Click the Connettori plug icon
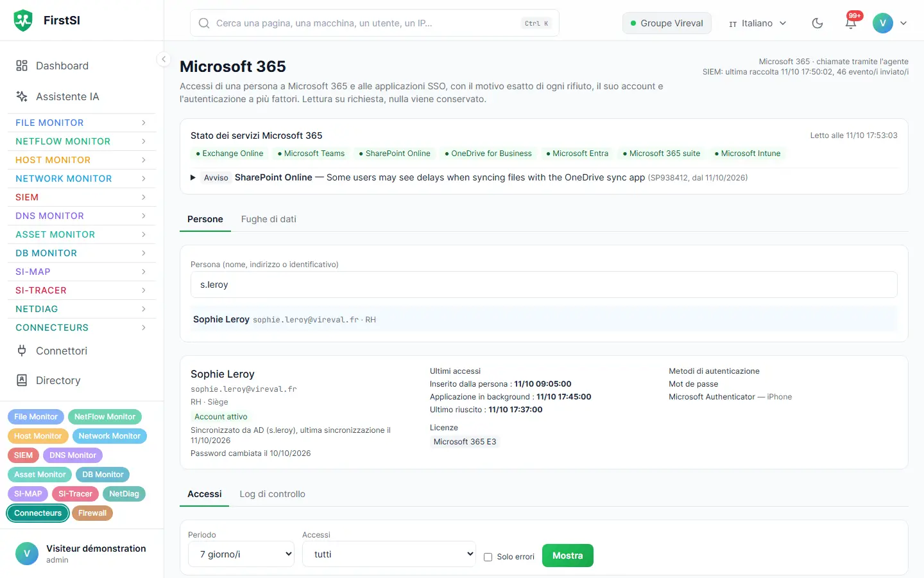Viewport: 924px width, 578px height. coord(22,351)
